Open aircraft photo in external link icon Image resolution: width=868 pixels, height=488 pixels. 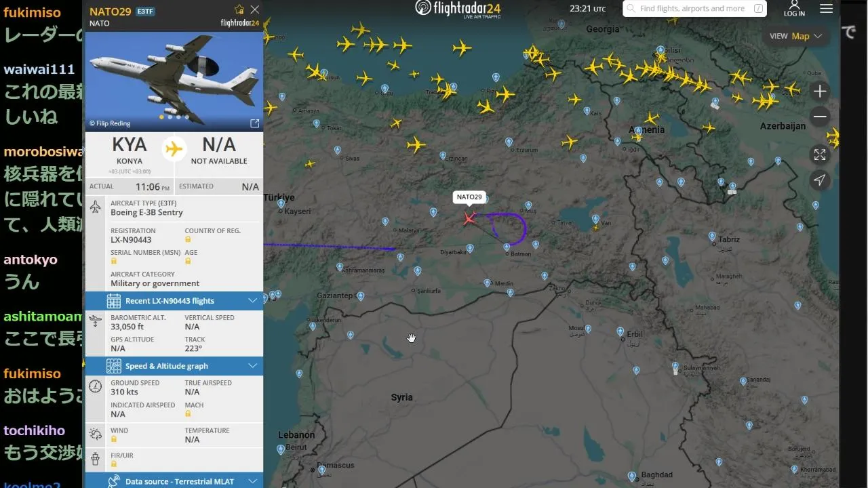coord(255,123)
